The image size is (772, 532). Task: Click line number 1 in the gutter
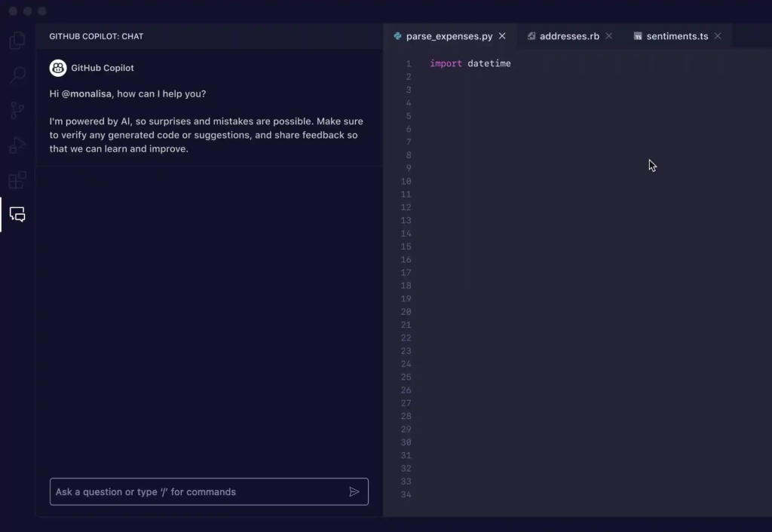coord(408,64)
